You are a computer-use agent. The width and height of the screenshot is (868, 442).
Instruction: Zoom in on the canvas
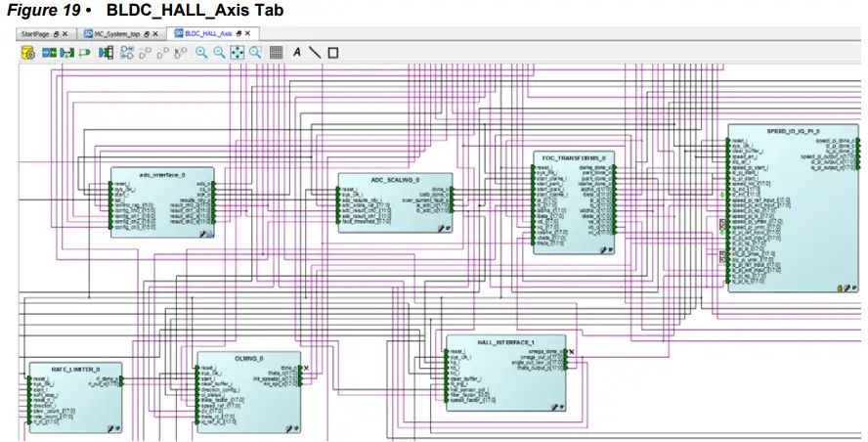201,53
